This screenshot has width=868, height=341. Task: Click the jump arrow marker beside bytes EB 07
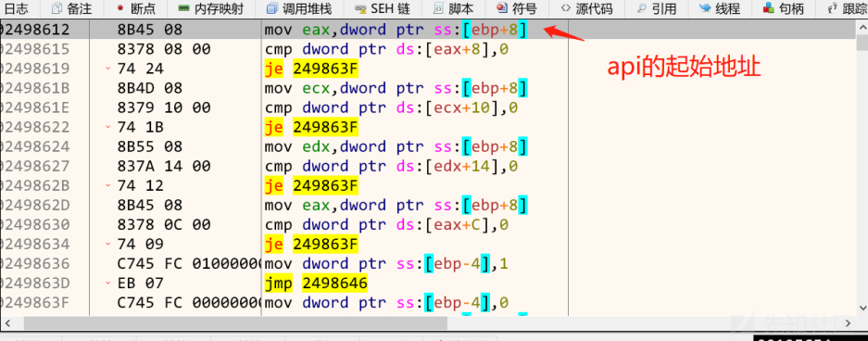[108, 284]
